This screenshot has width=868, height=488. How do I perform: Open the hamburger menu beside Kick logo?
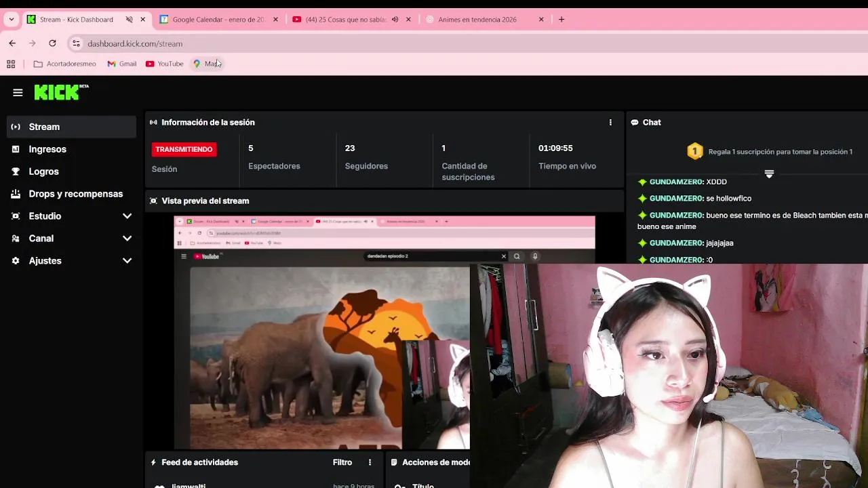[18, 93]
